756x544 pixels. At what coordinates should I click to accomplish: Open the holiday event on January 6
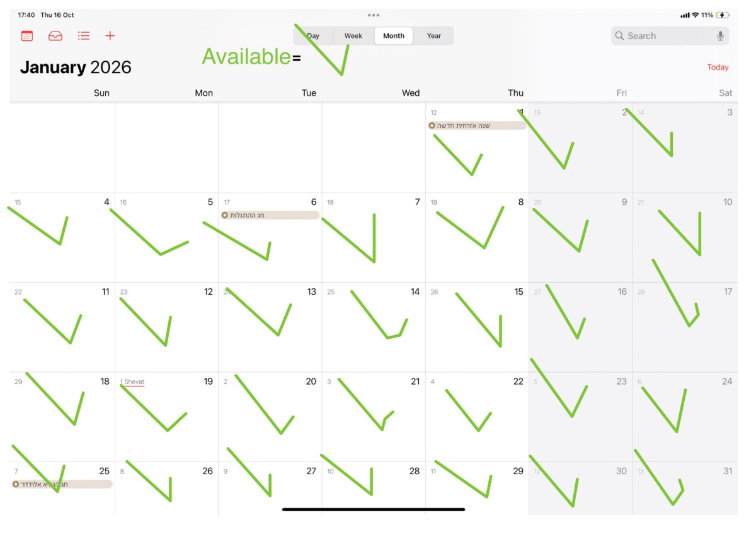(270, 215)
